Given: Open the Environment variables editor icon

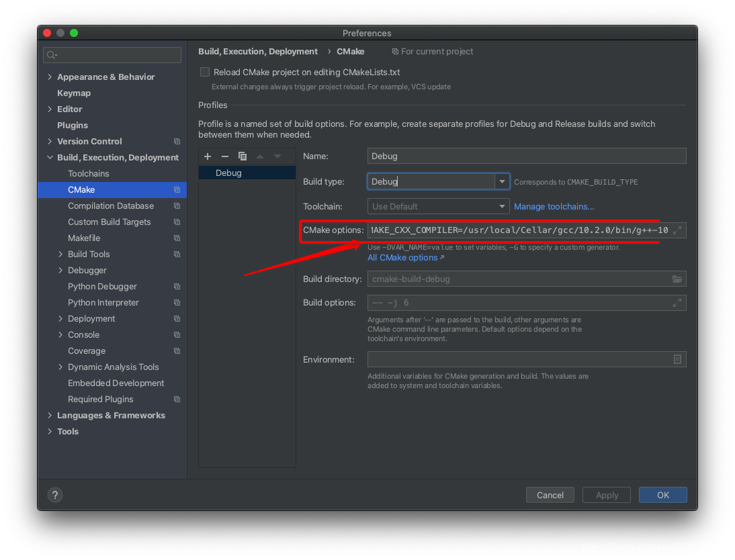Looking at the screenshot, I should click(677, 359).
